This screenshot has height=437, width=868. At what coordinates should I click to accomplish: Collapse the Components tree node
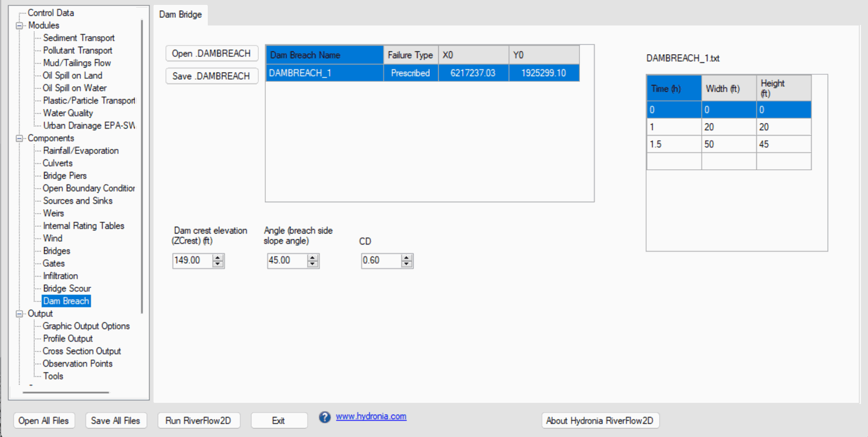click(20, 138)
